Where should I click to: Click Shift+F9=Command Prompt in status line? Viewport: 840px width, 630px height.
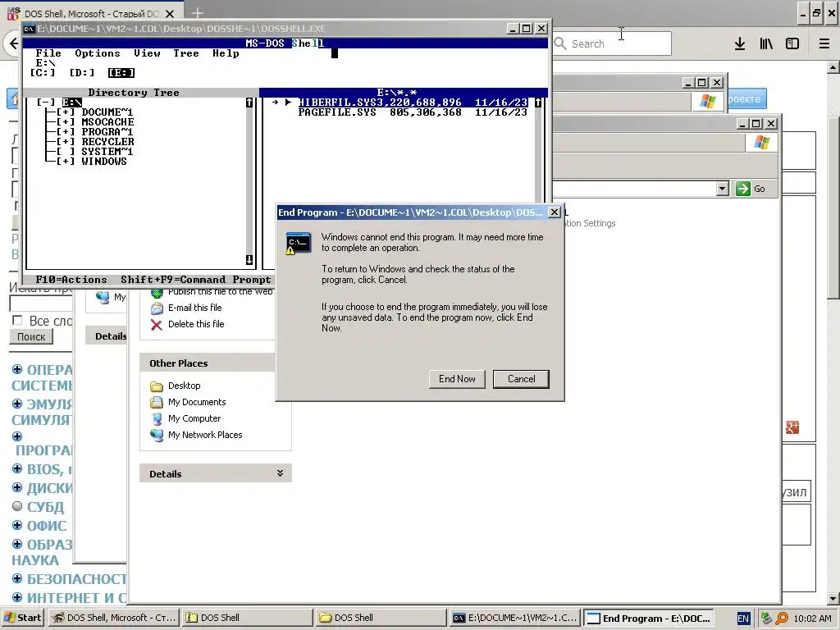pos(196,280)
